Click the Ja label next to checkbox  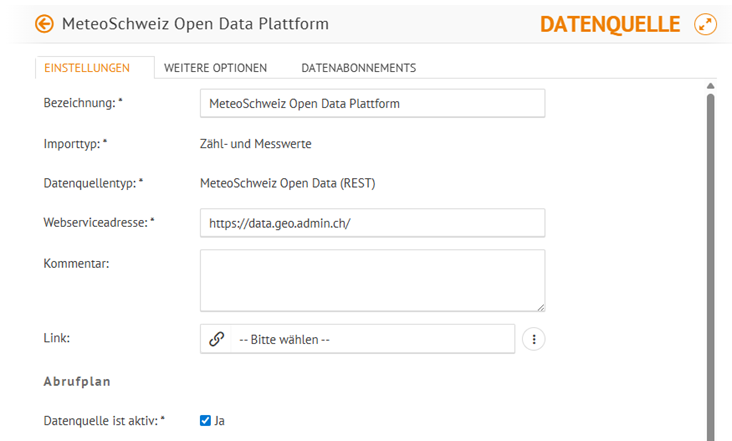(x=219, y=420)
